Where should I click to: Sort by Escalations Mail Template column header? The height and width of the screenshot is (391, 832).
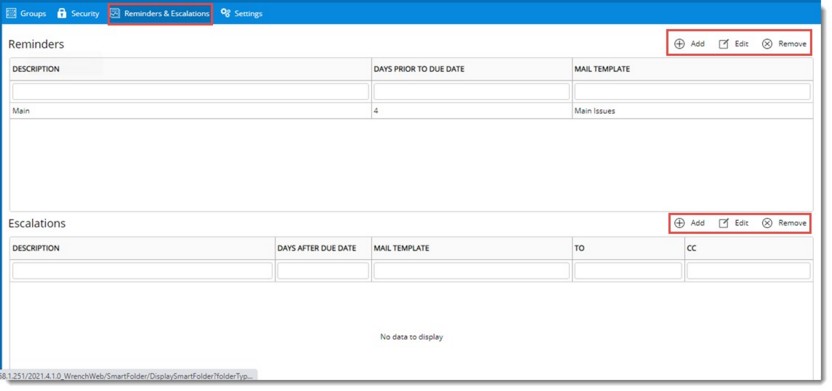click(402, 248)
